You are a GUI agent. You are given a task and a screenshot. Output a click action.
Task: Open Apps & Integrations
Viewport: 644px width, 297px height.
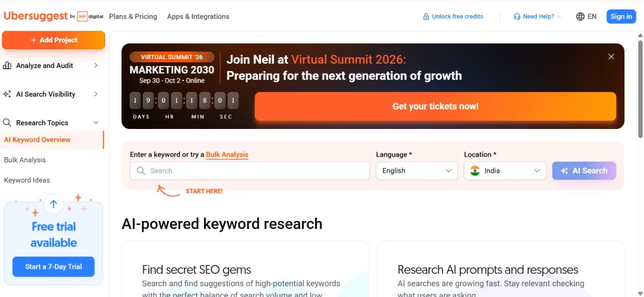coord(198,16)
